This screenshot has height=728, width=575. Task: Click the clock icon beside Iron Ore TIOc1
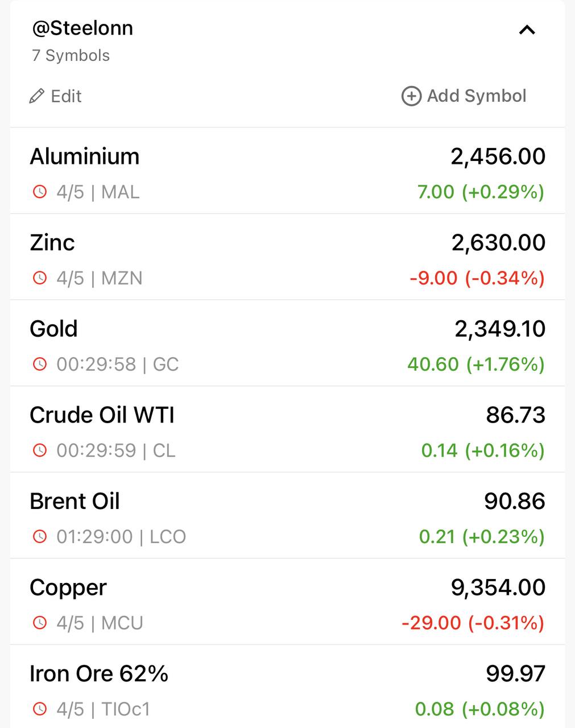[x=40, y=709]
